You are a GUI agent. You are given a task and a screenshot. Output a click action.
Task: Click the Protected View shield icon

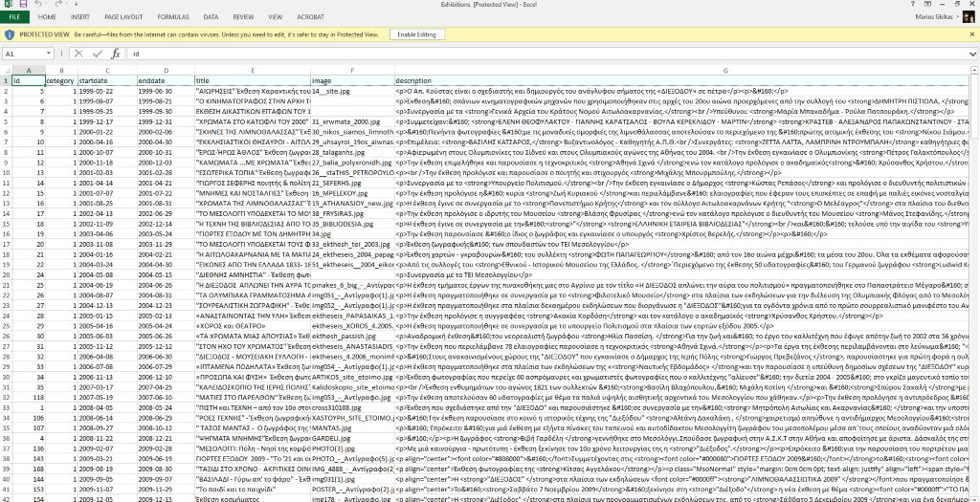click(x=10, y=34)
